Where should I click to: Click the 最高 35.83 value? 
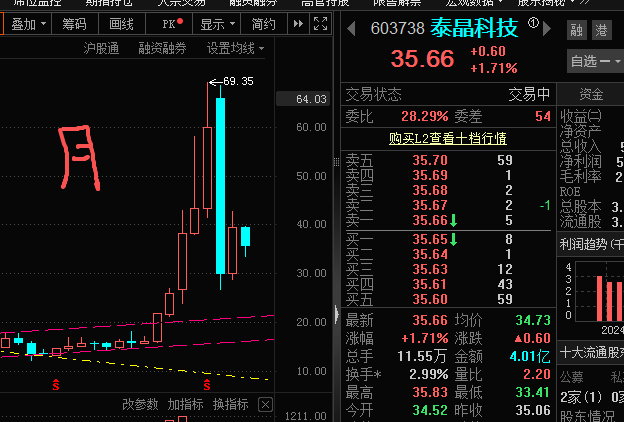[x=430, y=393]
